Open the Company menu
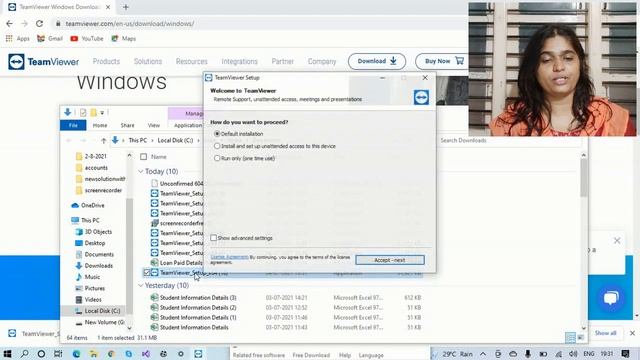Image resolution: width=640 pixels, height=360 pixels. pyautogui.click(x=322, y=61)
